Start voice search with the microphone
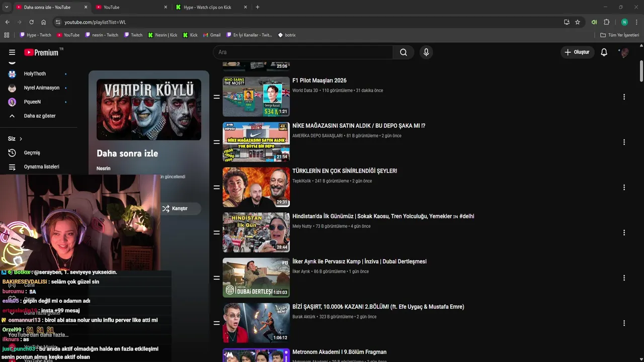 pyautogui.click(x=426, y=52)
